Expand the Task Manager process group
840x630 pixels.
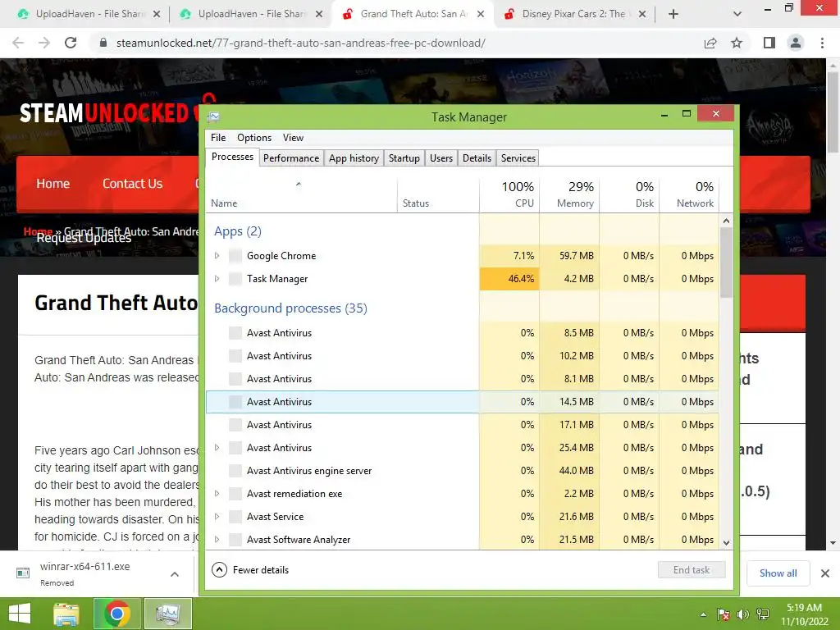point(217,279)
